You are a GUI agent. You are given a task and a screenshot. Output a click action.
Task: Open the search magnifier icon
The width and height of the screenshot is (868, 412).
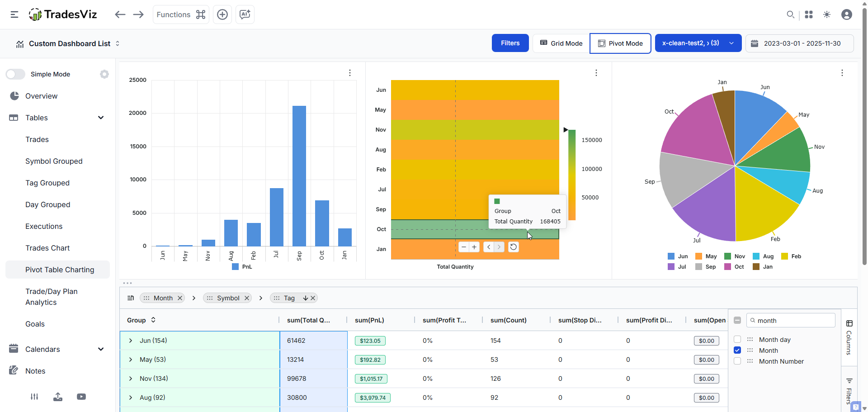790,14
